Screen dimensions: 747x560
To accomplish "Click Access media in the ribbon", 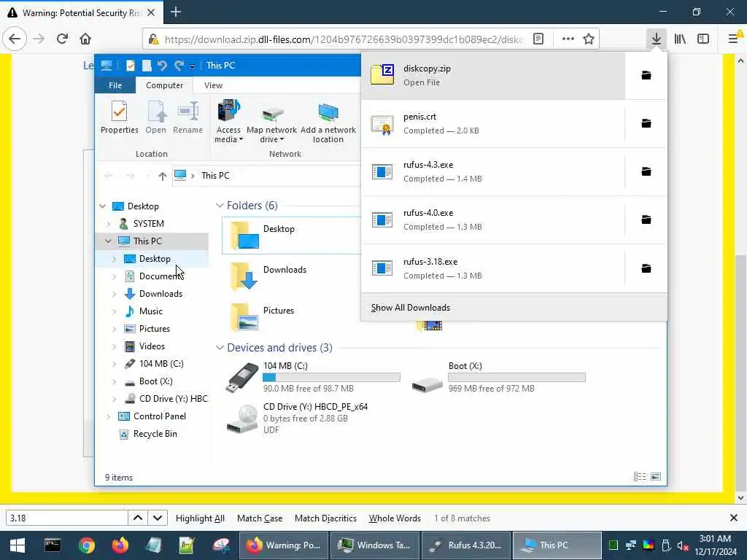I will (x=228, y=121).
